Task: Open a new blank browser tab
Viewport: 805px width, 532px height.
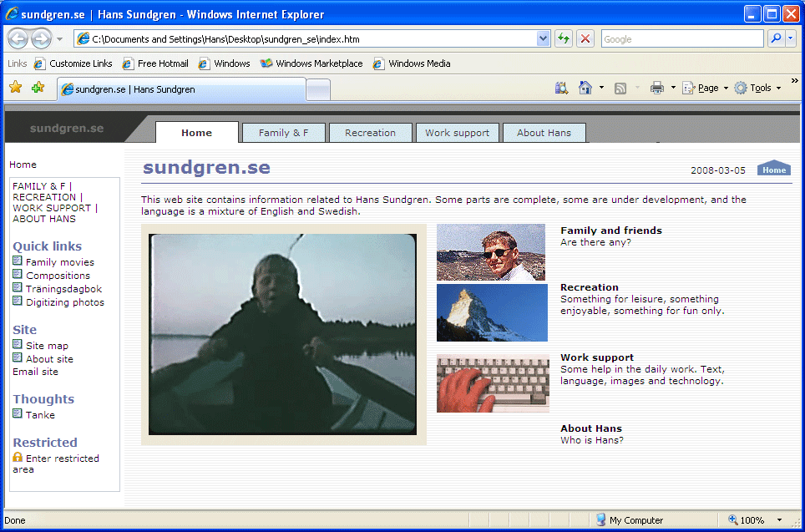Action: 318,90
